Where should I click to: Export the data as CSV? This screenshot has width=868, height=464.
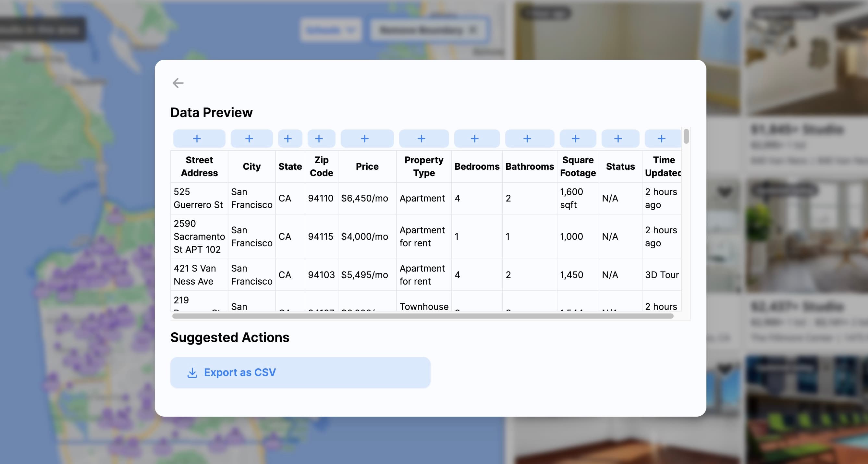point(300,372)
